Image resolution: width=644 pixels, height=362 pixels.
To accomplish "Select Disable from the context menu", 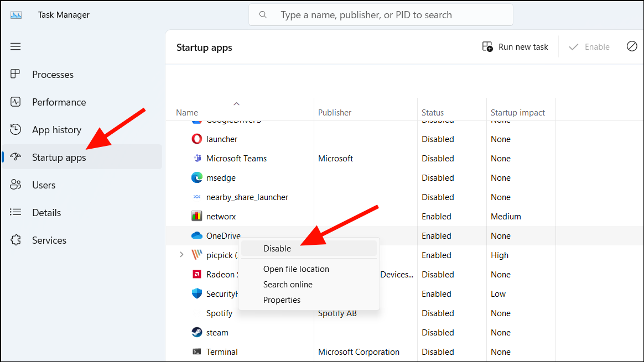I will [x=277, y=249].
